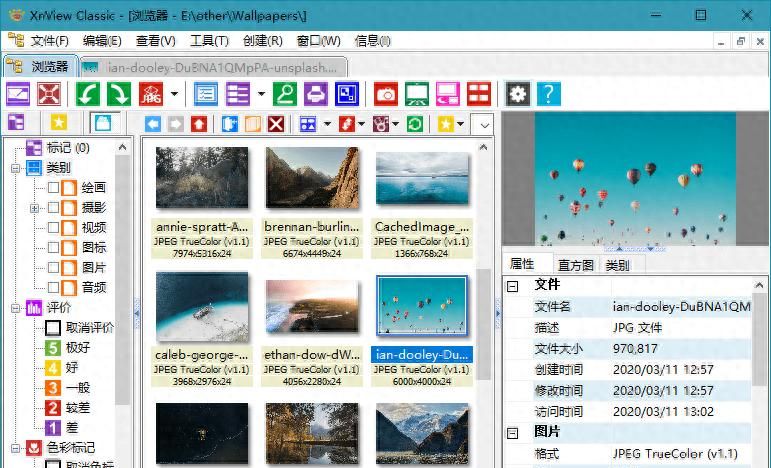Click the dark blue acquire icon
This screenshot has width=771, height=468.
pyautogui.click(x=347, y=94)
